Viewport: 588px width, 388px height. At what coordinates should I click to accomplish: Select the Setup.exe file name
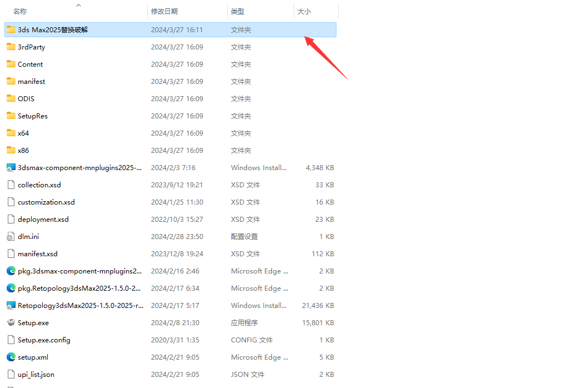tap(33, 322)
